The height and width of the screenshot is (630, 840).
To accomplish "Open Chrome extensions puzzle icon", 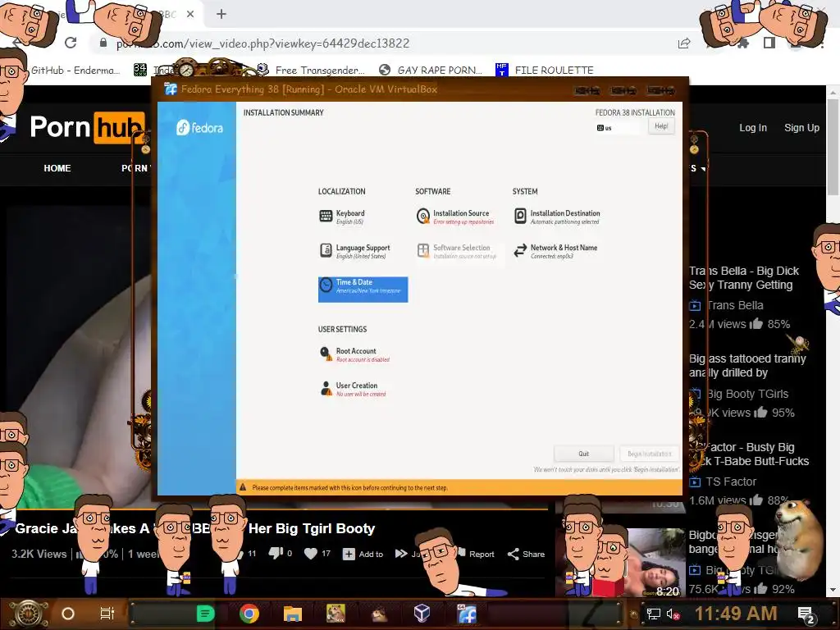I will point(742,43).
